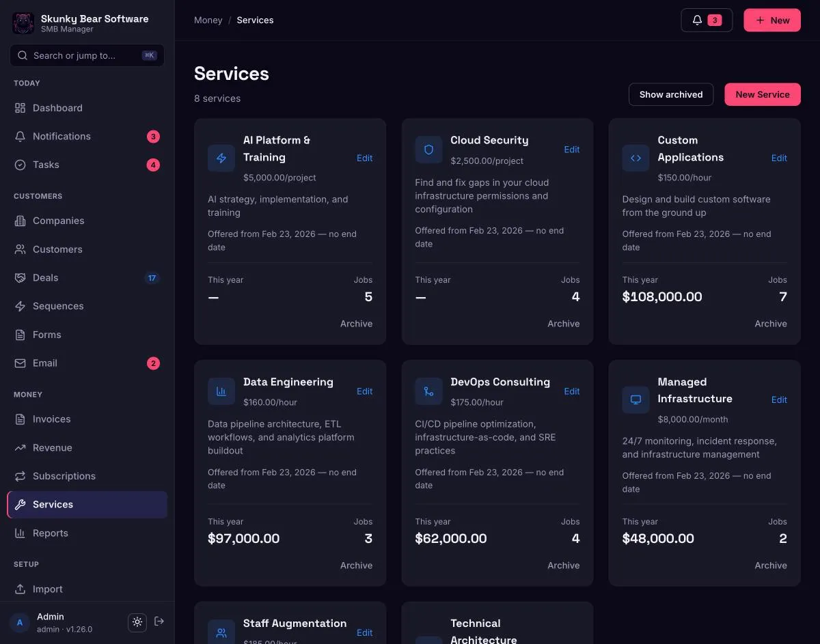Edit the Cloud Security service
820x644 pixels.
(x=572, y=150)
